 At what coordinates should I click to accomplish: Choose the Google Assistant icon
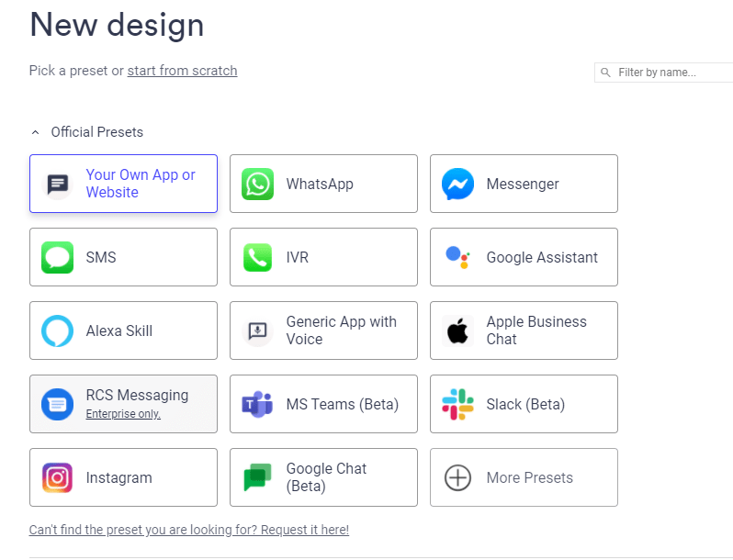coord(457,257)
